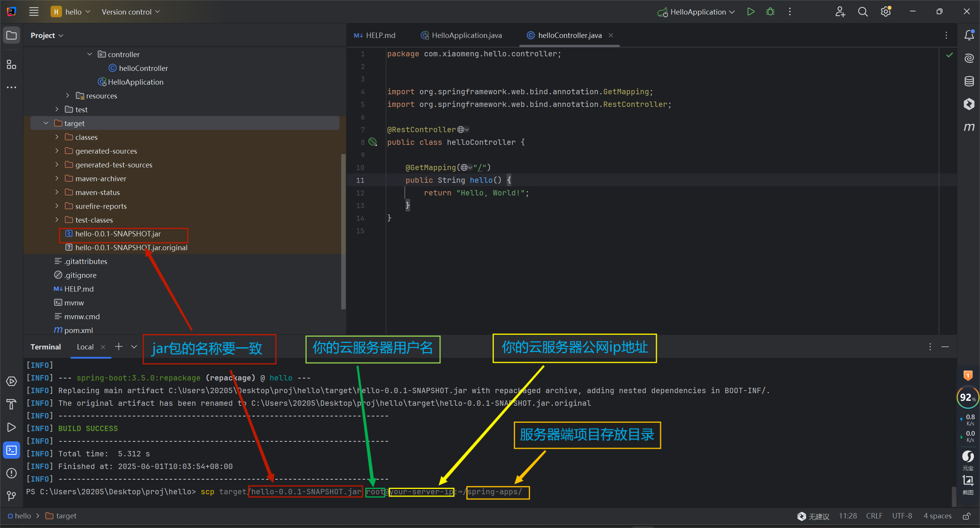Open HelloApplication run configuration dropdown
Screen dimensions: 980x528
point(697,12)
